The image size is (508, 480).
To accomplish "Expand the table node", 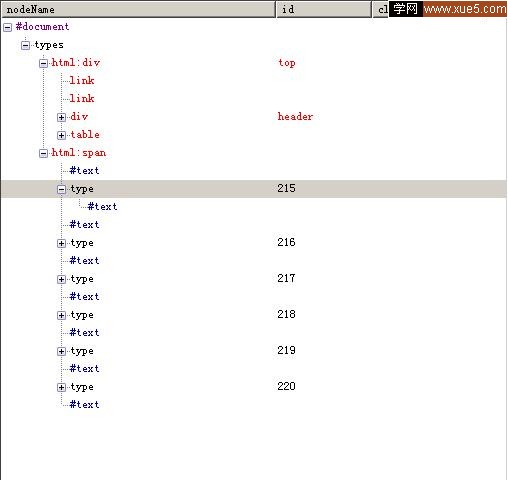I will [61, 135].
